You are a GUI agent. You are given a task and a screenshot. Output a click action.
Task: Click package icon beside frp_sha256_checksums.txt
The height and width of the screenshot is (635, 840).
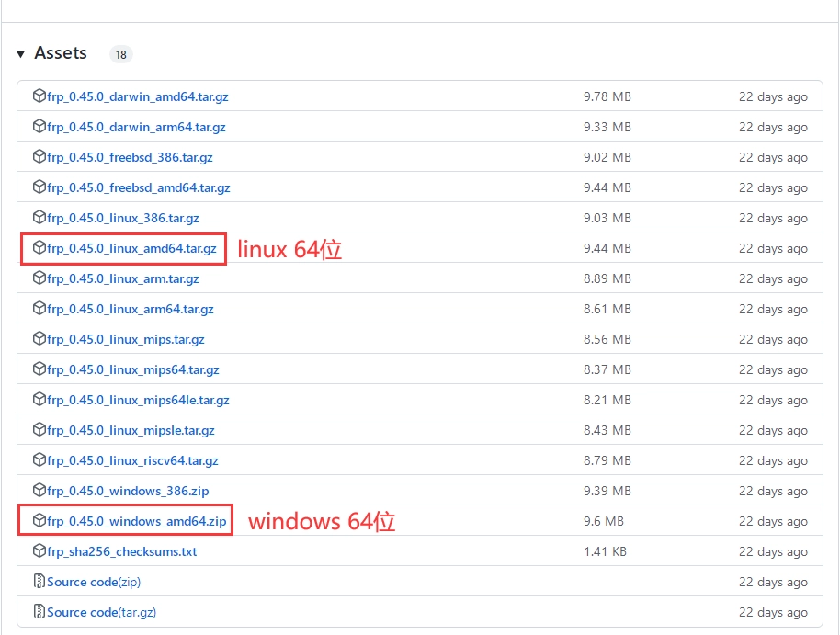[x=40, y=550]
